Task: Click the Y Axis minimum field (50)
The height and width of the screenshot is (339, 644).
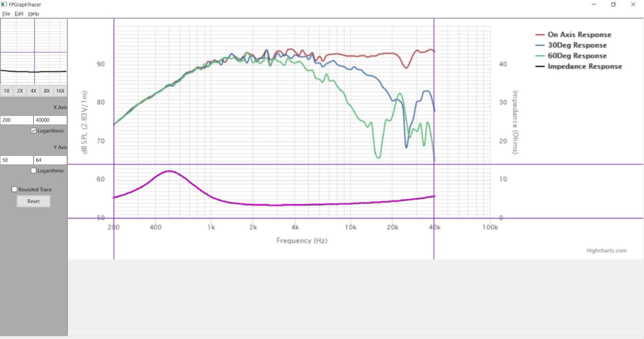Action: click(17, 160)
